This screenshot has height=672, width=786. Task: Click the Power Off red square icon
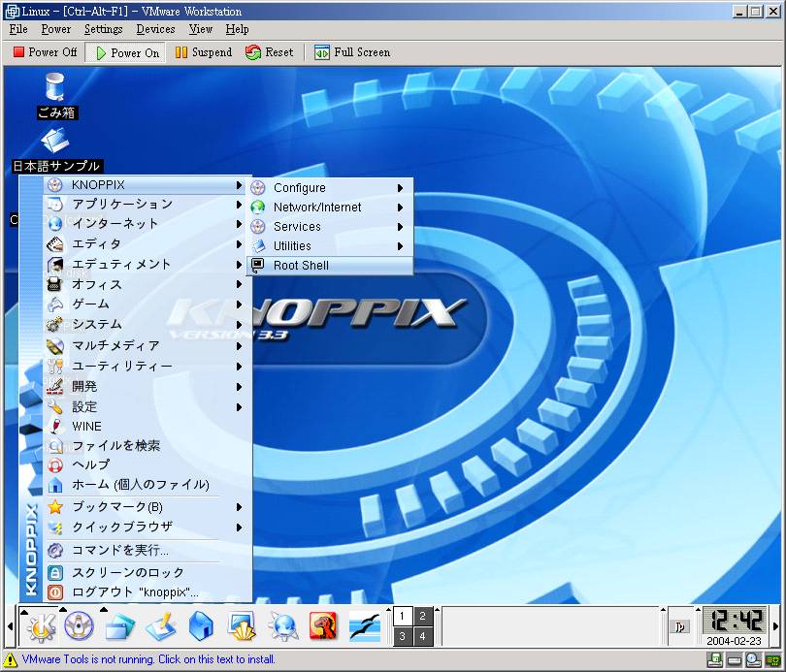18,51
